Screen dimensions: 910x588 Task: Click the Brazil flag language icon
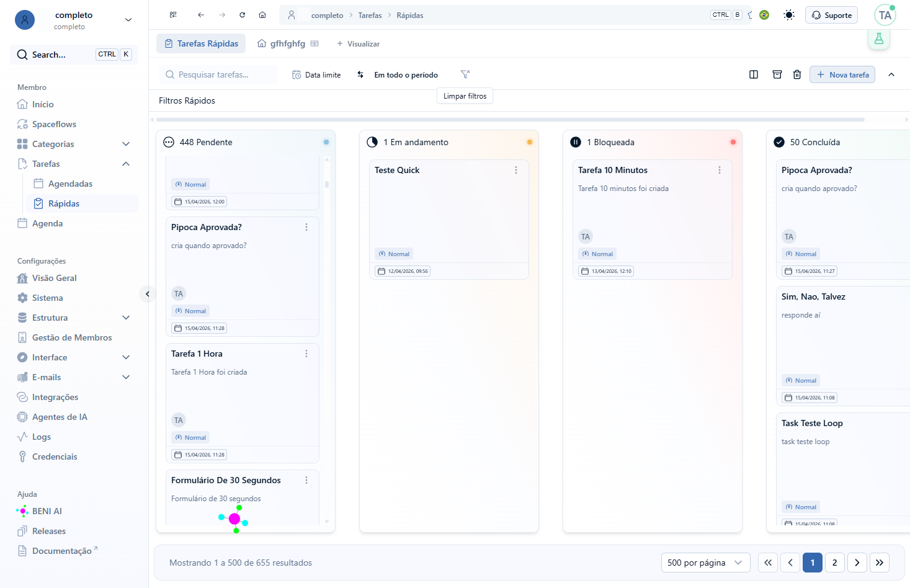(x=764, y=15)
